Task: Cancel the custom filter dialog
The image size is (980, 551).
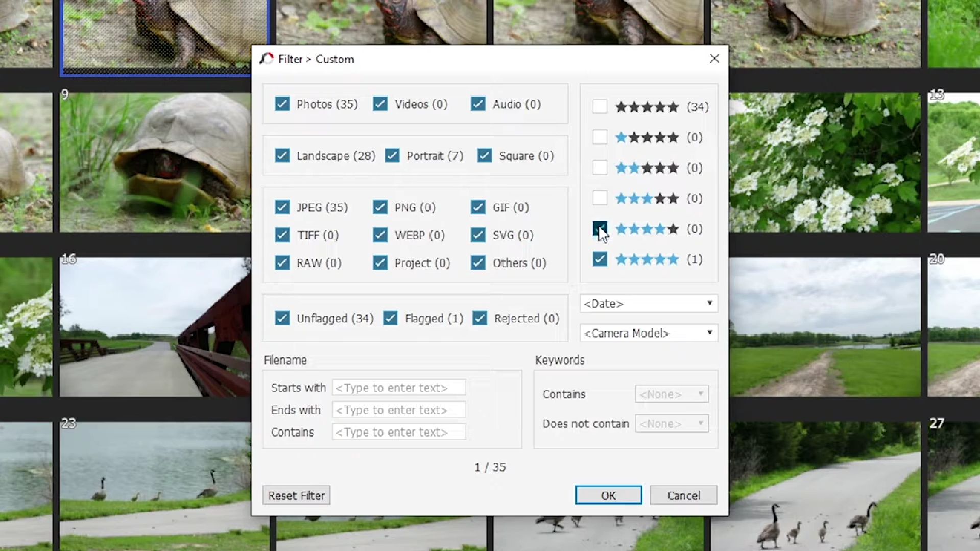Action: click(x=683, y=495)
